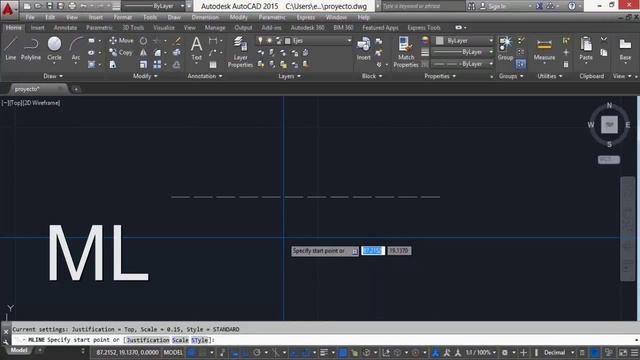Select the proyecto drawing file tab
This screenshot has height=360, width=640.
pos(37,89)
